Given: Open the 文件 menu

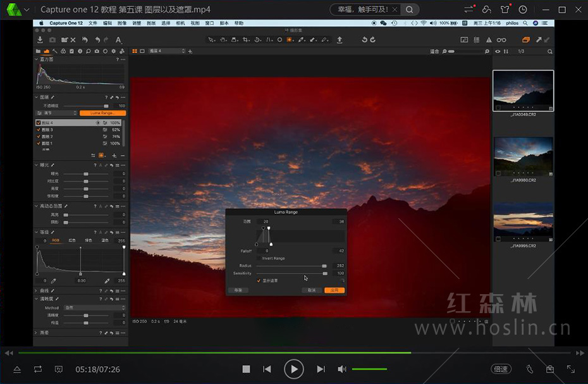Looking at the screenshot, I should click(92, 23).
